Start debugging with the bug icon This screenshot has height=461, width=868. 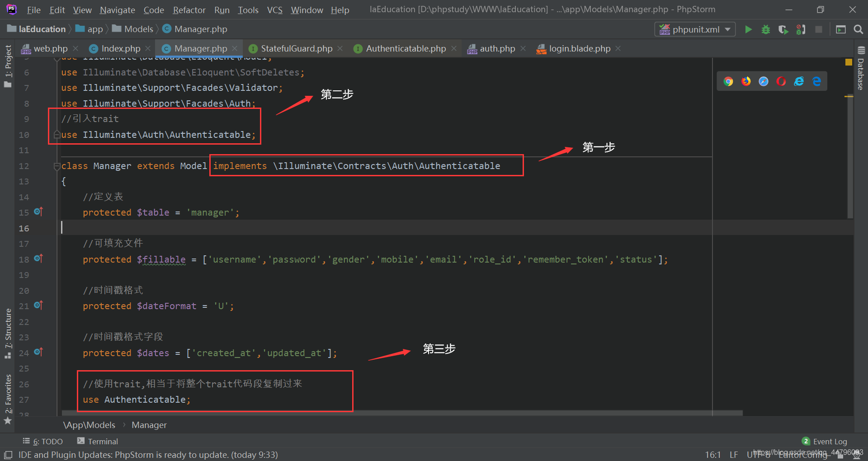click(766, 29)
